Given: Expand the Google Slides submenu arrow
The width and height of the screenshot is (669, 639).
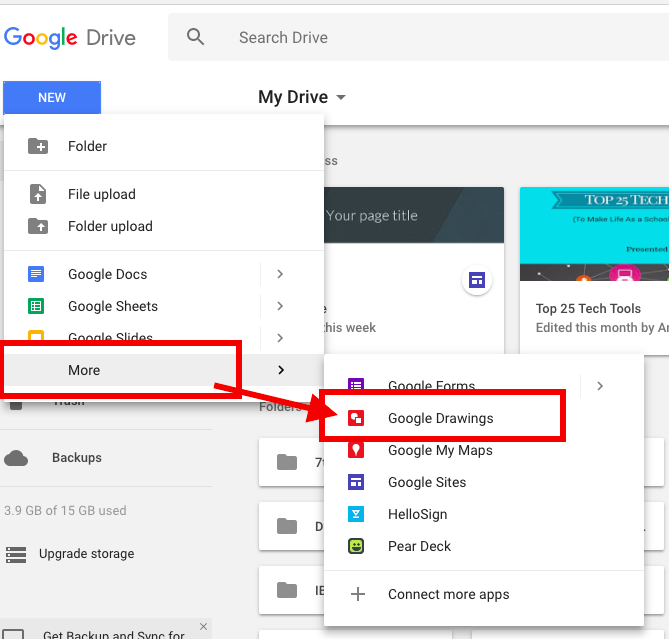Looking at the screenshot, I should (x=280, y=338).
